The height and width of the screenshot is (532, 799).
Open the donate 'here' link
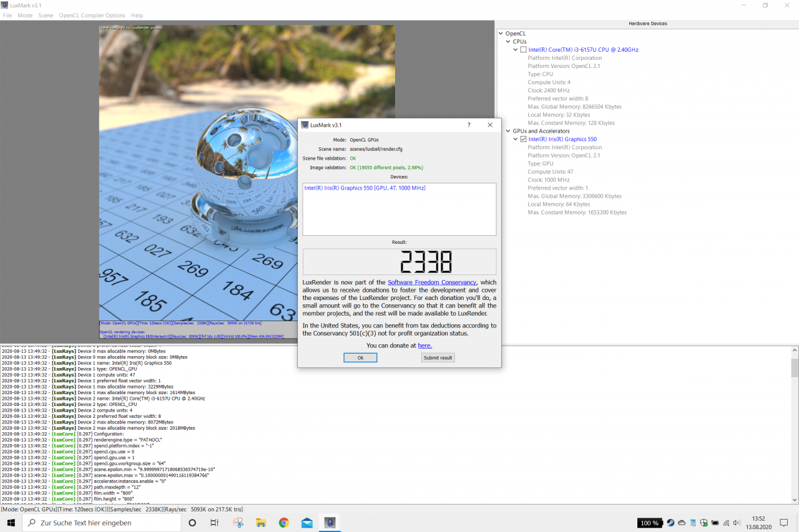(424, 346)
